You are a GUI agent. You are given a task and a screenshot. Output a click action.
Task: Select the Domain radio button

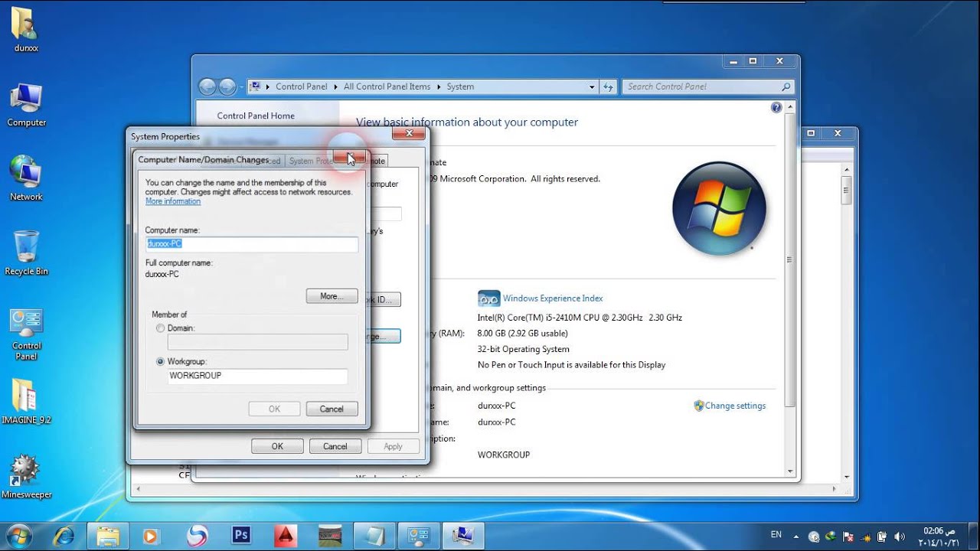(160, 328)
